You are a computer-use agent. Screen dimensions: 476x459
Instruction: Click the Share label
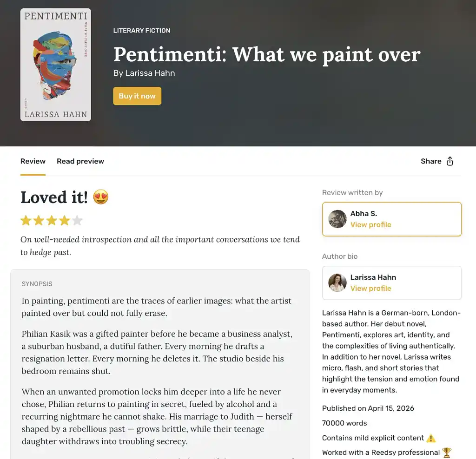pyautogui.click(x=431, y=161)
